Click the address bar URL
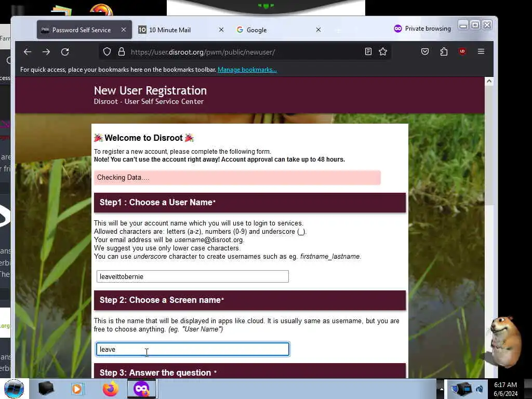 203,52
